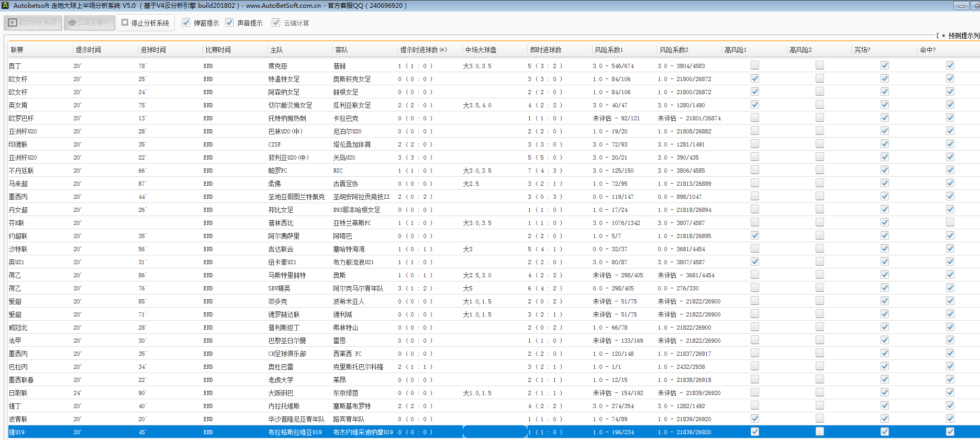Select the row with home team 邓多克
The image size is (980, 440).
pyautogui.click(x=277, y=301)
